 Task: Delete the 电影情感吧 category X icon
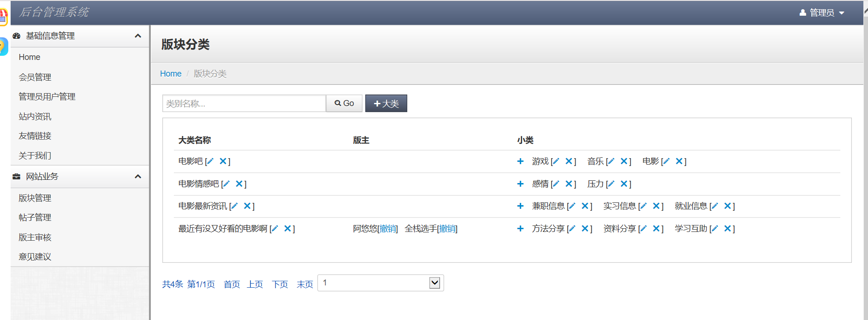pos(239,184)
